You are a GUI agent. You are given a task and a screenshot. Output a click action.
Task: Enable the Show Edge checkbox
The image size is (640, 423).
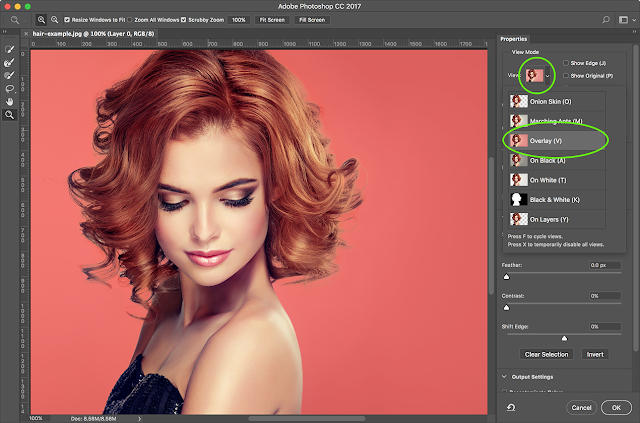pos(566,62)
